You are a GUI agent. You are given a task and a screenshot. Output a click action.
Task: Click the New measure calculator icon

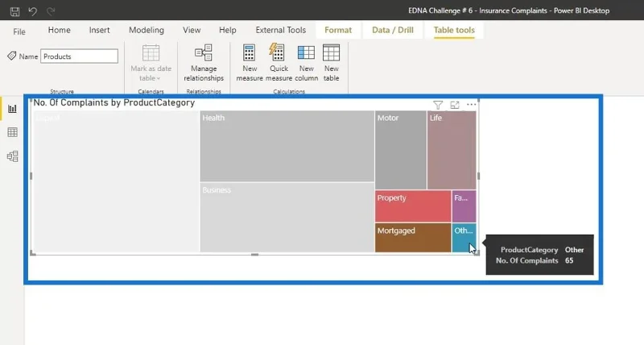[250, 52]
